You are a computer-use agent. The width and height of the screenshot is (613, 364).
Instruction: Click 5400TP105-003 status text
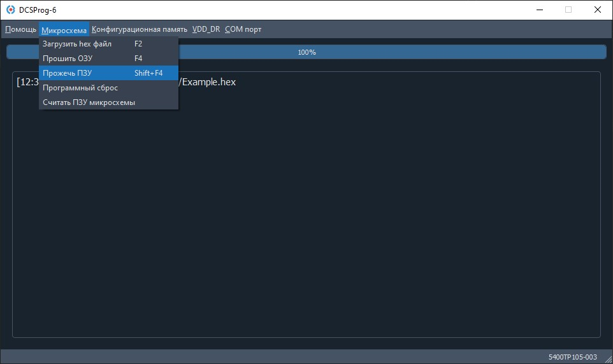point(572,357)
